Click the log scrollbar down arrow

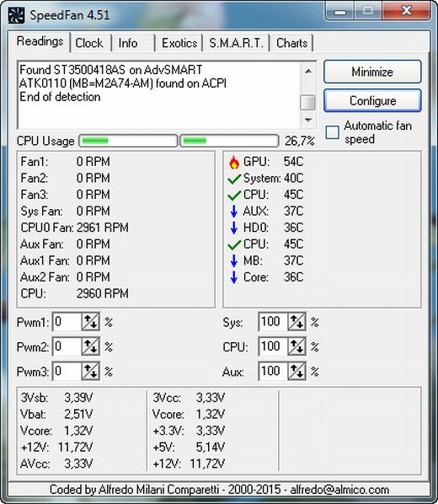[308, 121]
